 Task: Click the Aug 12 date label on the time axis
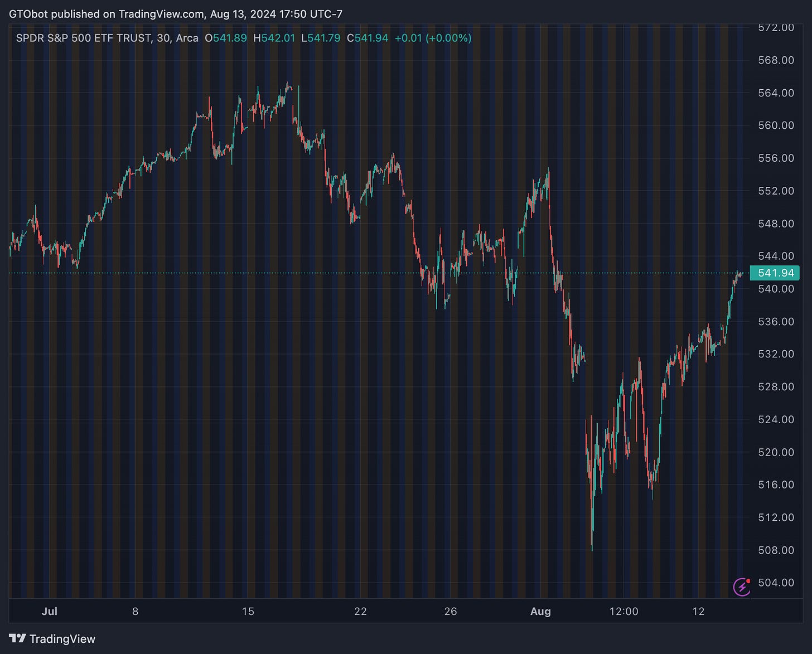click(x=698, y=611)
